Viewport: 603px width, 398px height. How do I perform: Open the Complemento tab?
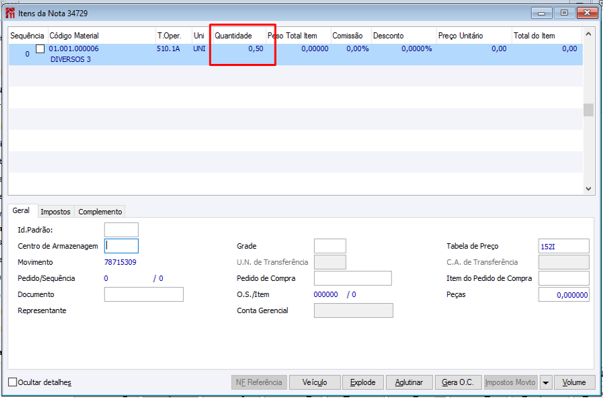[x=100, y=211]
